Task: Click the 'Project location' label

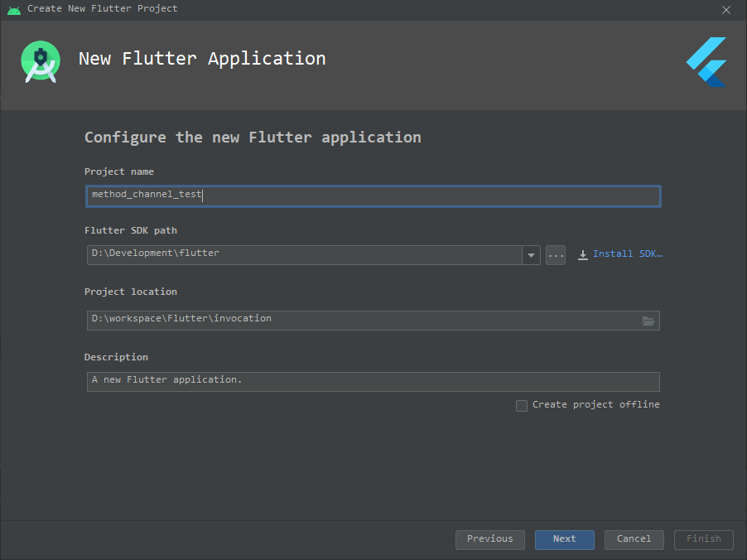Action: pyautogui.click(x=131, y=292)
